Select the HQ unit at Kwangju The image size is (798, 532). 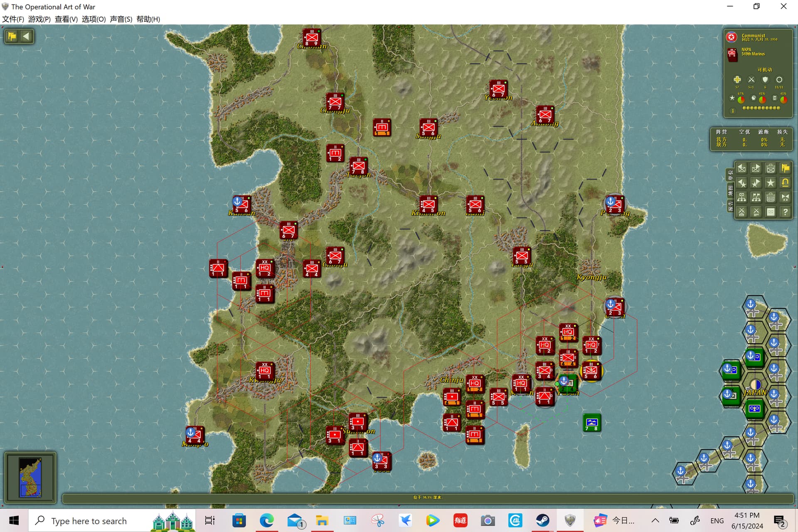pyautogui.click(x=265, y=370)
